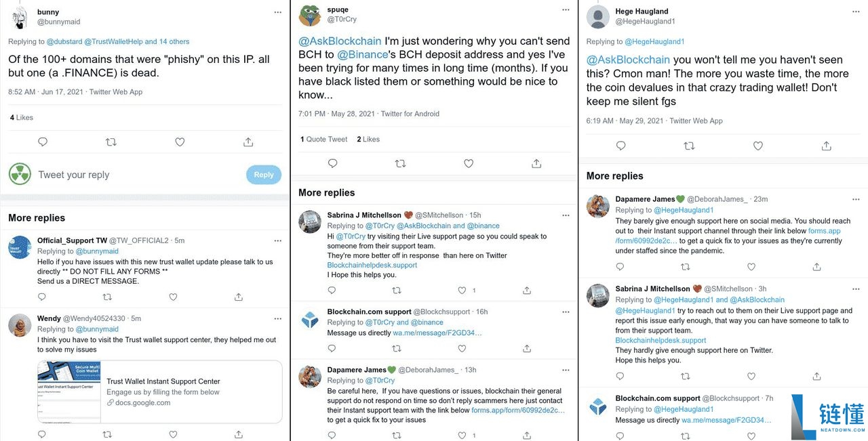Click the Reply button under bunny's tweet
Viewport: 868px width, 441px height.
click(x=263, y=175)
